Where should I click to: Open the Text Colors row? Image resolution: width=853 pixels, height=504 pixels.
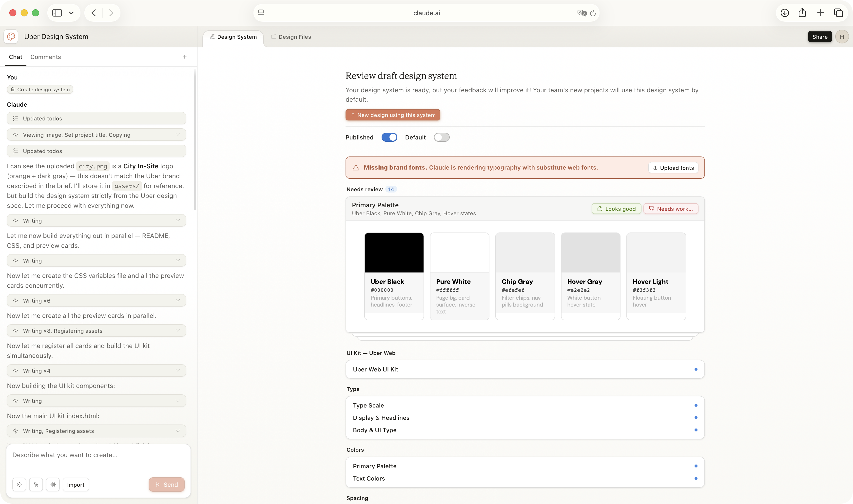[x=525, y=479]
